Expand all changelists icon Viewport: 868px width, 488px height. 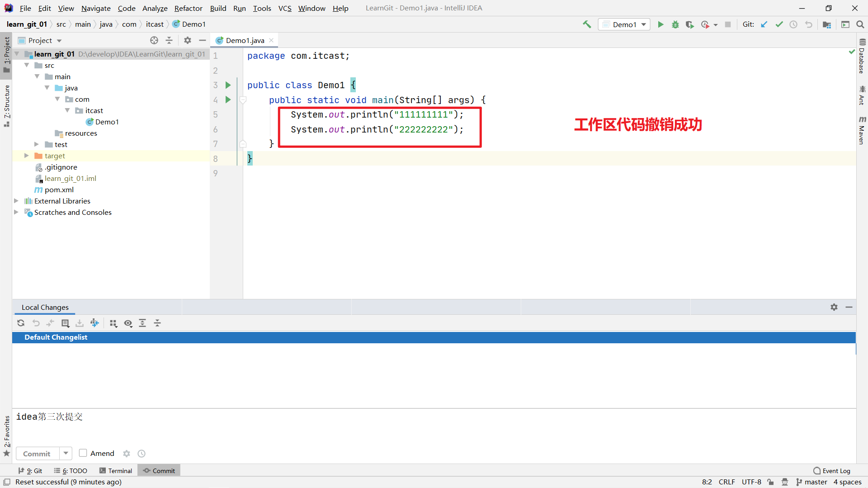point(142,323)
